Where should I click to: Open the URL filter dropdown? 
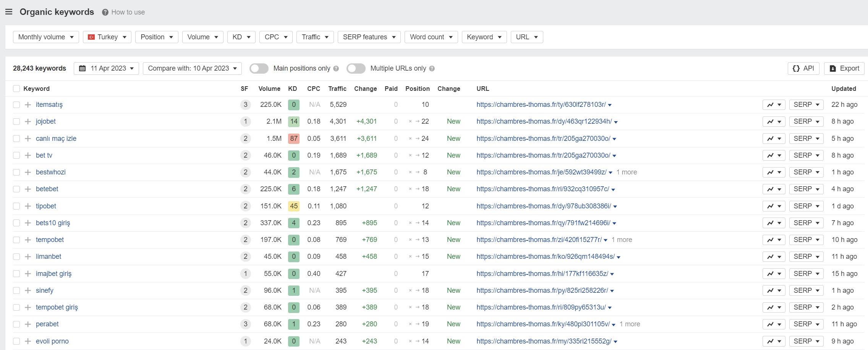(527, 37)
